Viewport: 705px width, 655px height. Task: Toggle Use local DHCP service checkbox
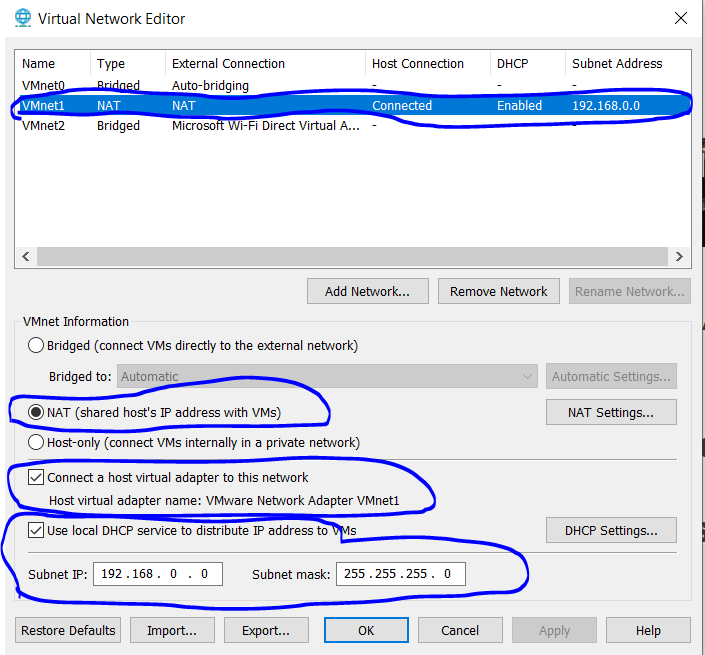36,530
